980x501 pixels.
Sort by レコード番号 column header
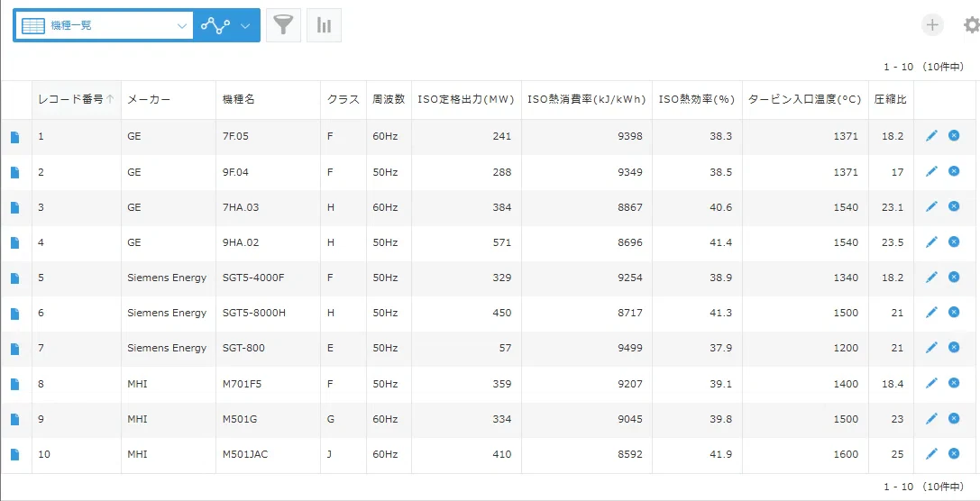tap(77, 99)
